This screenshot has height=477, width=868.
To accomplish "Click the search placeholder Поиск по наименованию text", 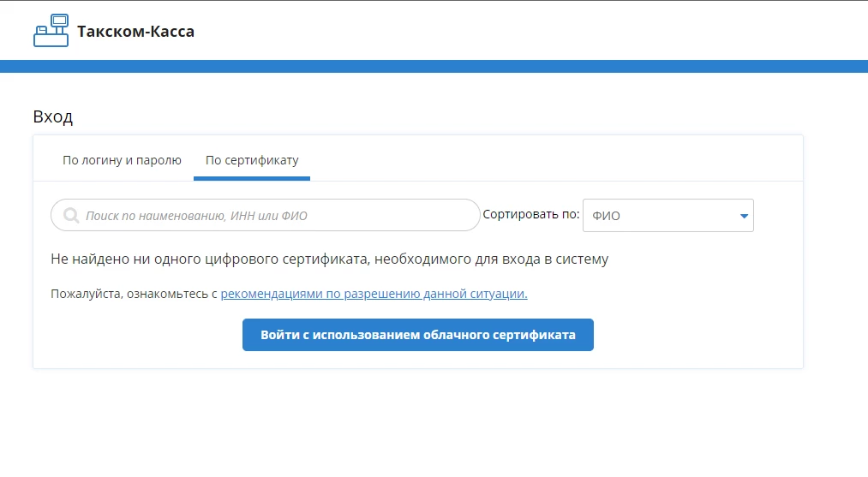I will [196, 216].
